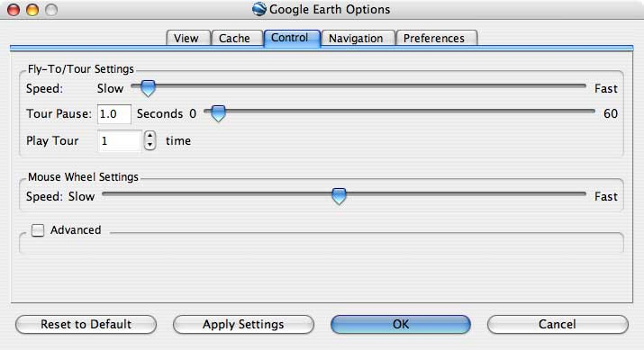Viewport: 644px width, 350px height.
Task: Click the Fast label of Mouse Wheel speed
Action: (x=606, y=196)
